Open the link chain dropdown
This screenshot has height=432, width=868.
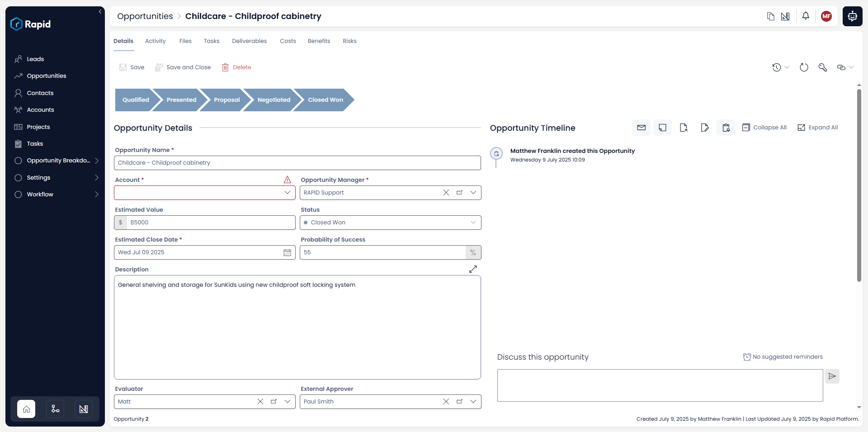tap(845, 67)
